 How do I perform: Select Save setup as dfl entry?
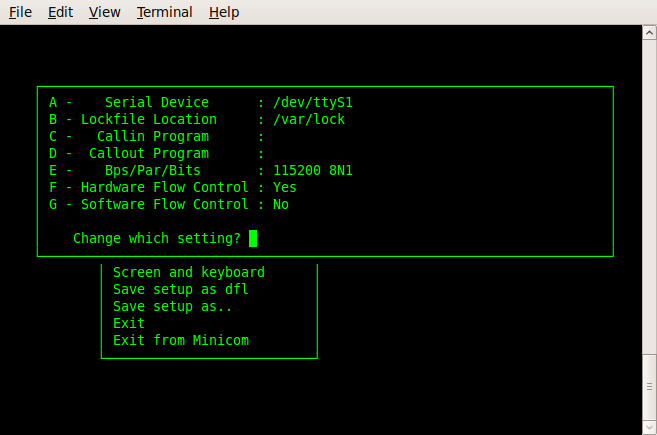pos(181,290)
